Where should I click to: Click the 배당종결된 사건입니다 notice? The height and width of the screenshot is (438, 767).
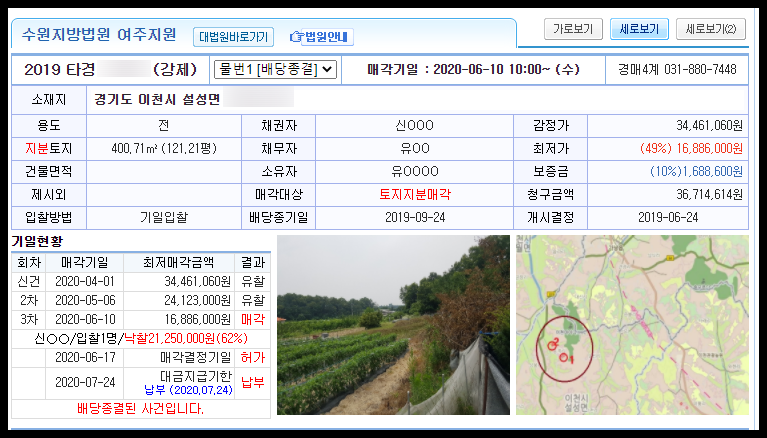point(140,409)
